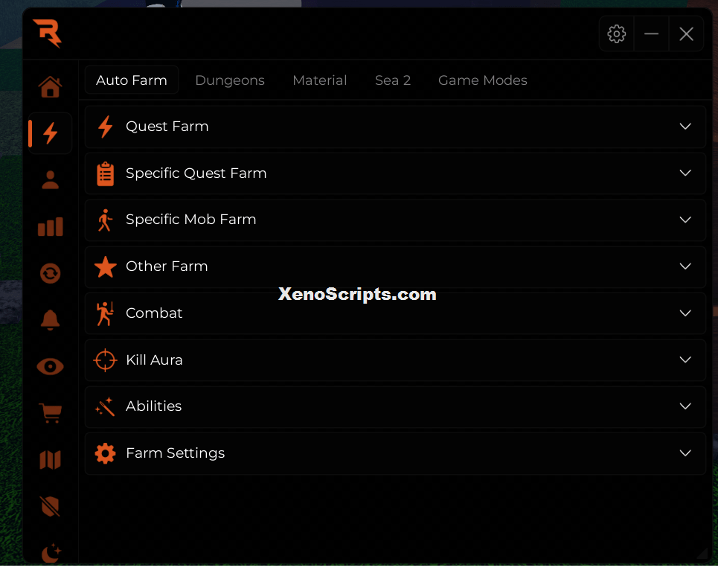Open the shopping cart sidebar icon
The image size is (718, 588).
pyautogui.click(x=50, y=413)
